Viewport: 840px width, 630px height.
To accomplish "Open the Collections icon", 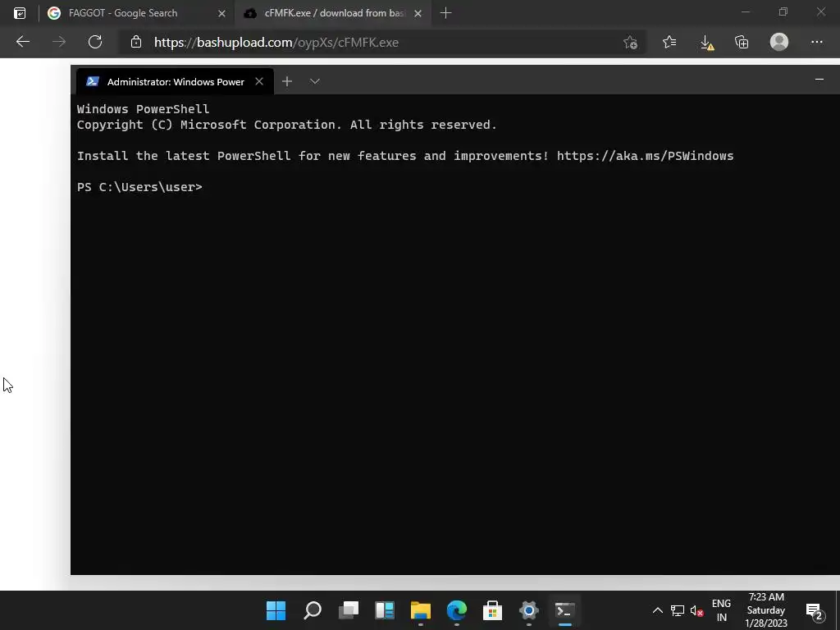I will coord(742,42).
